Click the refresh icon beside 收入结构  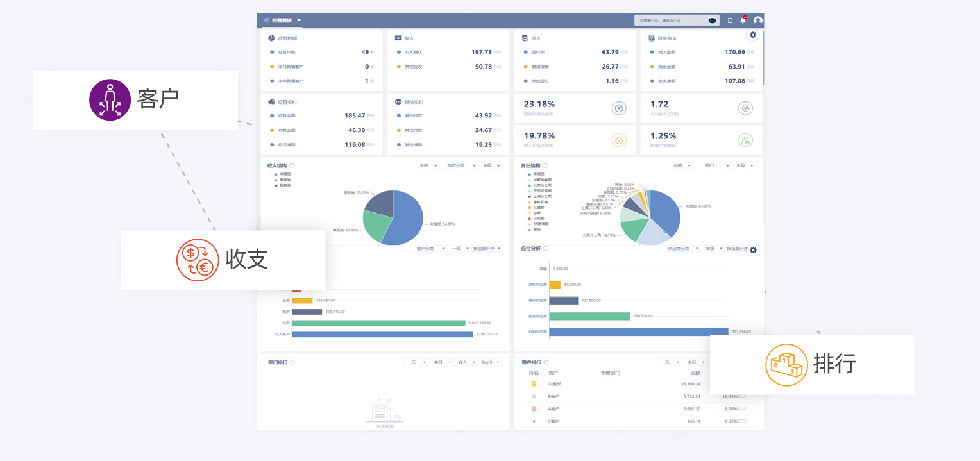tap(292, 166)
